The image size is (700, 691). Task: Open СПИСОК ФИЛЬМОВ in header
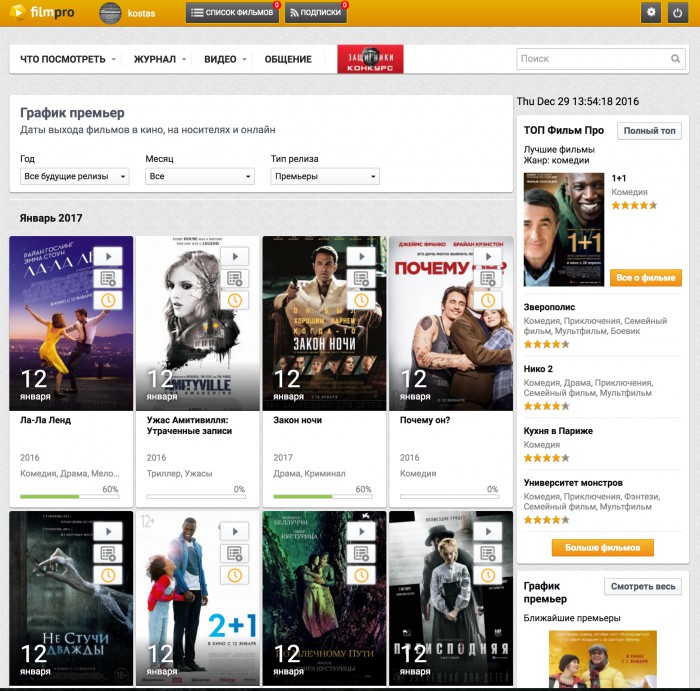(232, 12)
